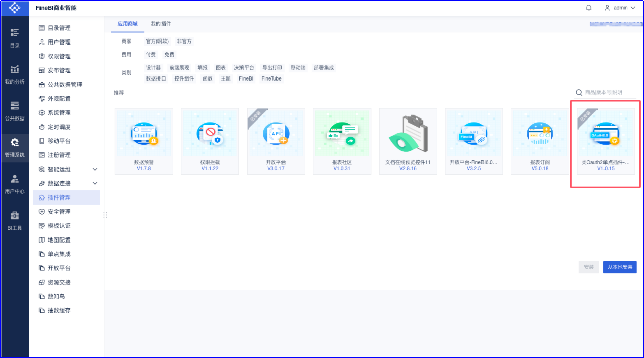Select 管理系统 in left navigation
This screenshot has width=644, height=358.
(x=15, y=147)
